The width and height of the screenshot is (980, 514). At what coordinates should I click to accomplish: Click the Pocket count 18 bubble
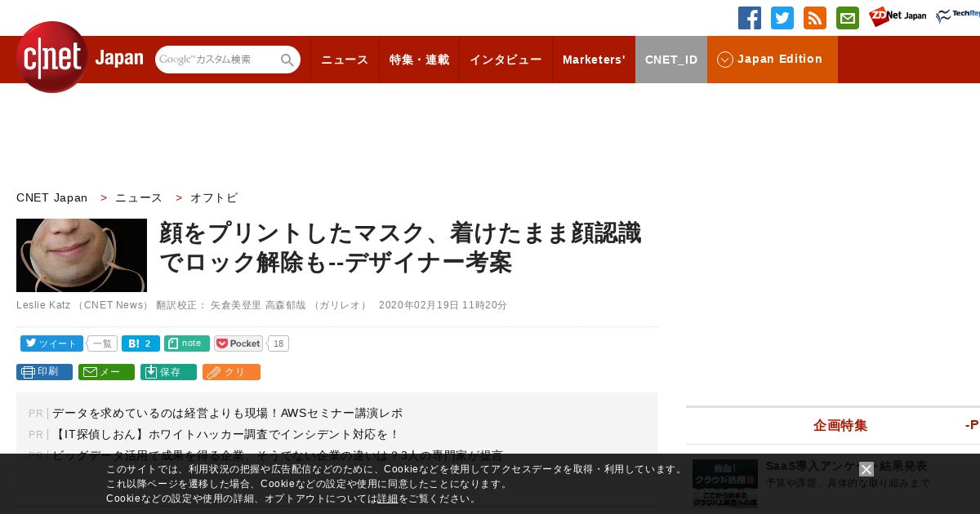pyautogui.click(x=278, y=343)
